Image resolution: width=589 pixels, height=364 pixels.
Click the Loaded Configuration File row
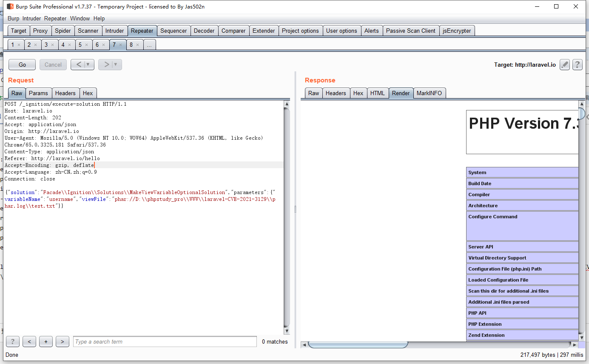pos(522,280)
